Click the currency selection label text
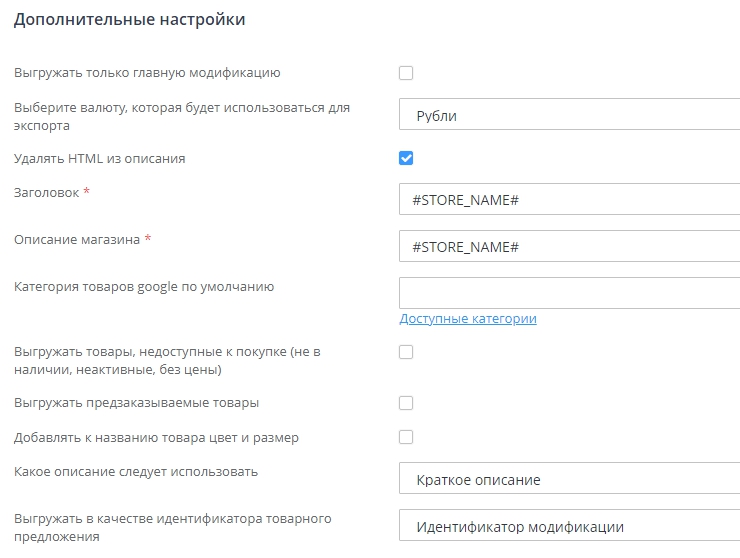740x558 pixels. pos(182,116)
